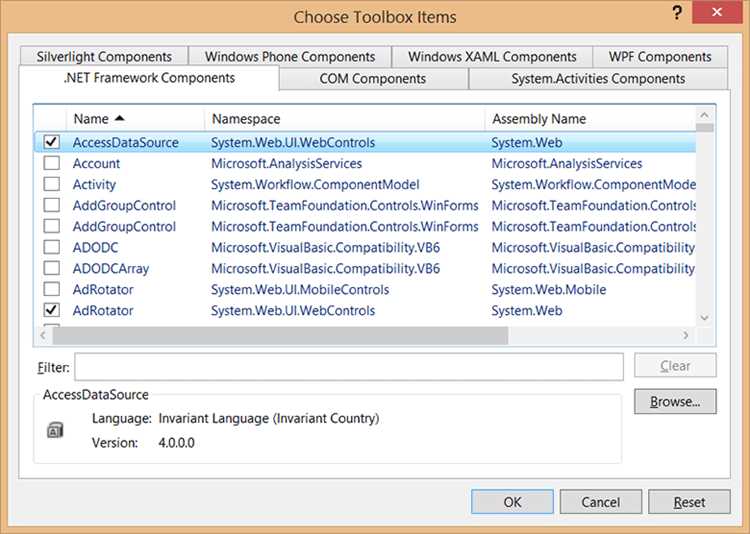Toggle the Activity component checkbox
Viewport: 750px width, 534px height.
[51, 184]
